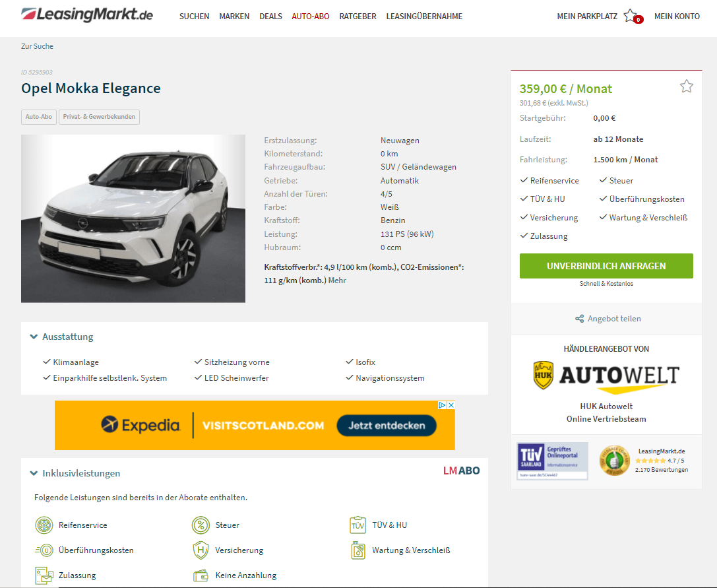This screenshot has height=588, width=717.
Task: Click Mehr link after CO2 emissions
Action: click(x=337, y=280)
